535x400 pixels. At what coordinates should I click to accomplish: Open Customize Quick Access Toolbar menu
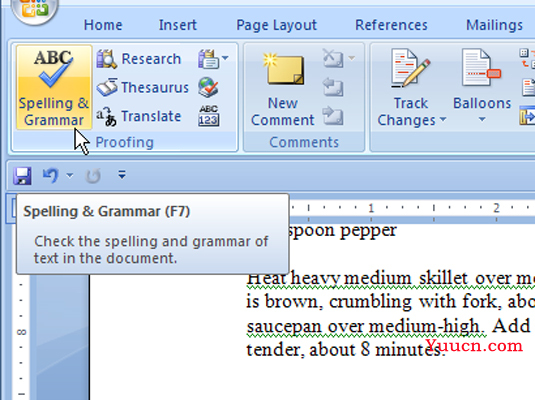coord(122,175)
